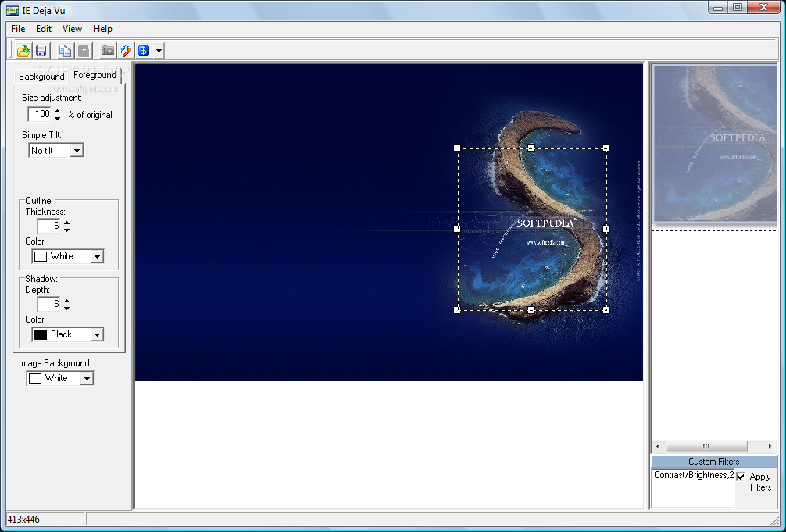
Task: Decrease the size adjustment percentage
Action: click(x=58, y=118)
